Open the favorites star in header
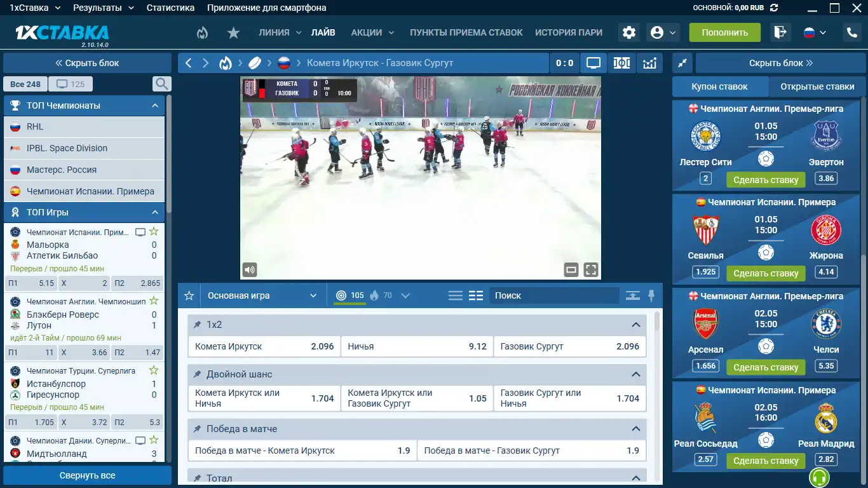This screenshot has height=488, width=868. (x=233, y=32)
